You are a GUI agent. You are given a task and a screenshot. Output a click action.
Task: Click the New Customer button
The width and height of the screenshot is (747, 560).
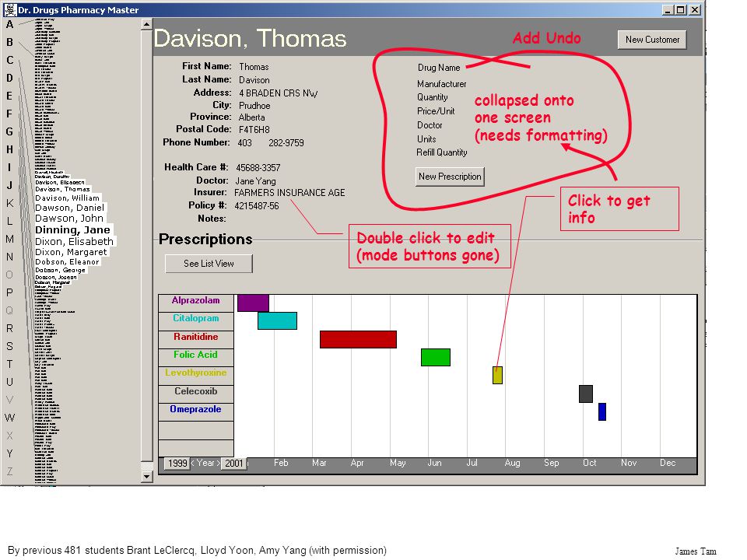coord(652,40)
